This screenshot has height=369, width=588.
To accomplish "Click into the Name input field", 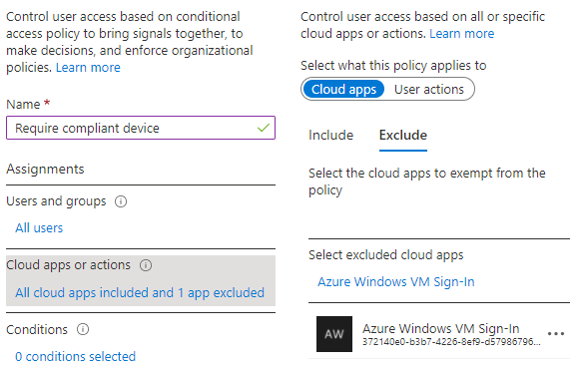I will [141, 128].
